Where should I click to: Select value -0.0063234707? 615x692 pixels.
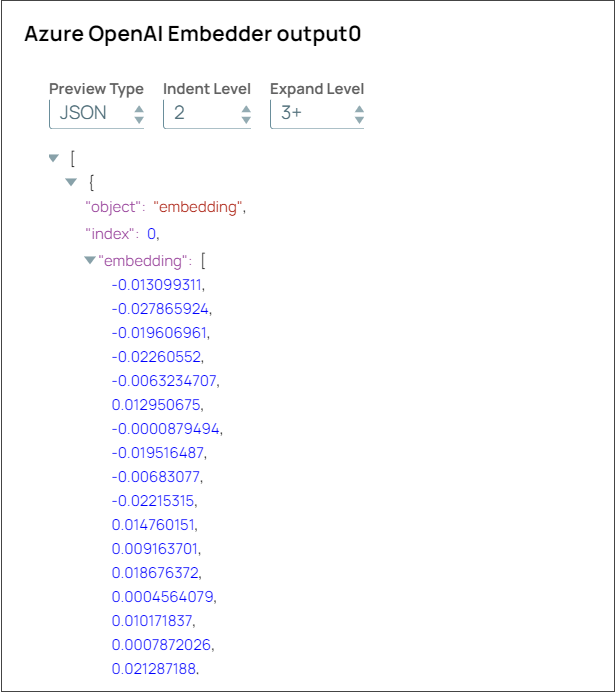[x=164, y=381]
